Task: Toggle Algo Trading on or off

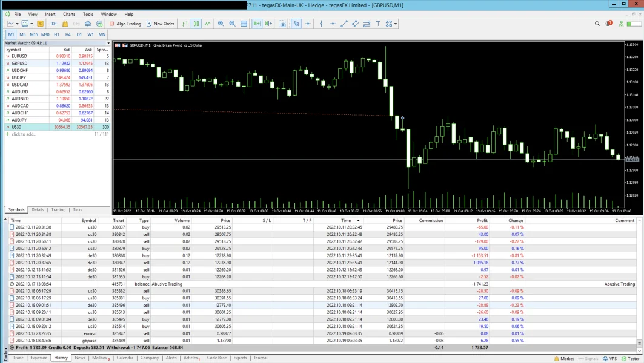Action: point(125,24)
